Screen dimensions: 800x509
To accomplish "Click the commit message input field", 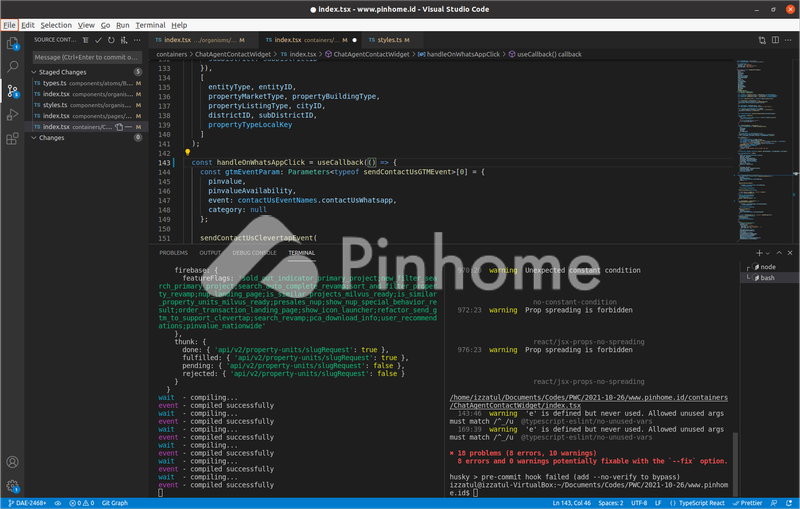I will click(87, 57).
